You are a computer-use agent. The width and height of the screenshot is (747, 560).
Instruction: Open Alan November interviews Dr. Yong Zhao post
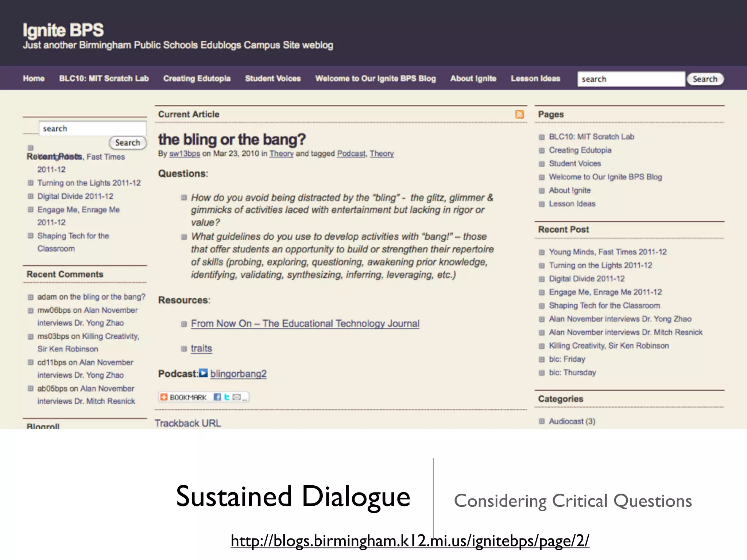point(620,319)
